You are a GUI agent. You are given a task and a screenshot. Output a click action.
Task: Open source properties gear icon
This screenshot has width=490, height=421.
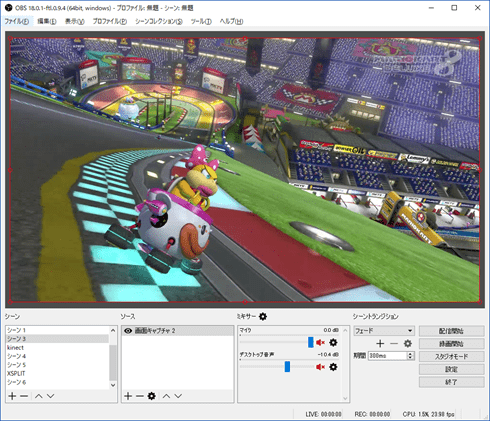click(152, 396)
